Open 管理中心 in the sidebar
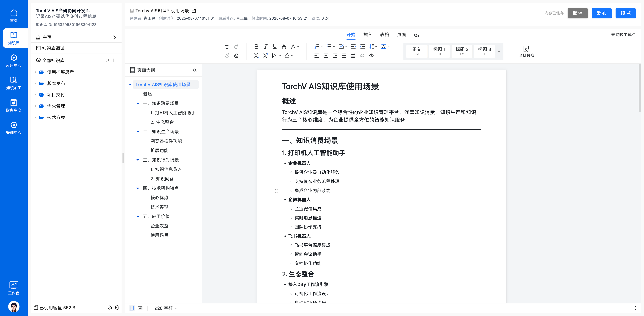This screenshot has width=644, height=316. 14,128
